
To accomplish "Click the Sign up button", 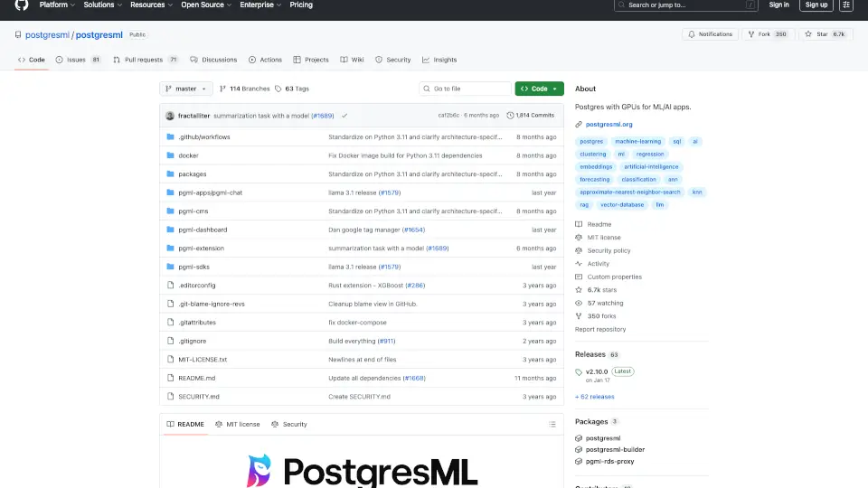I will click(816, 5).
